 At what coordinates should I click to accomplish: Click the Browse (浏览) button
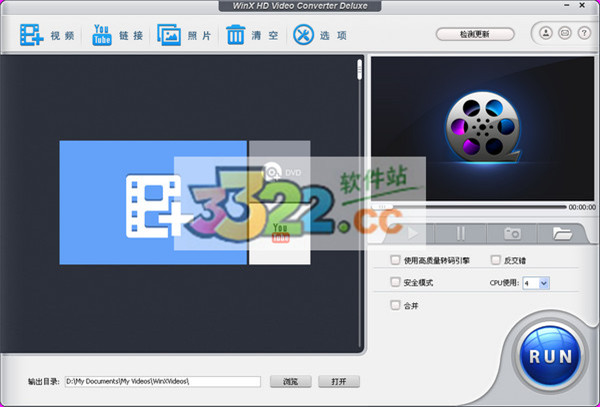(290, 381)
